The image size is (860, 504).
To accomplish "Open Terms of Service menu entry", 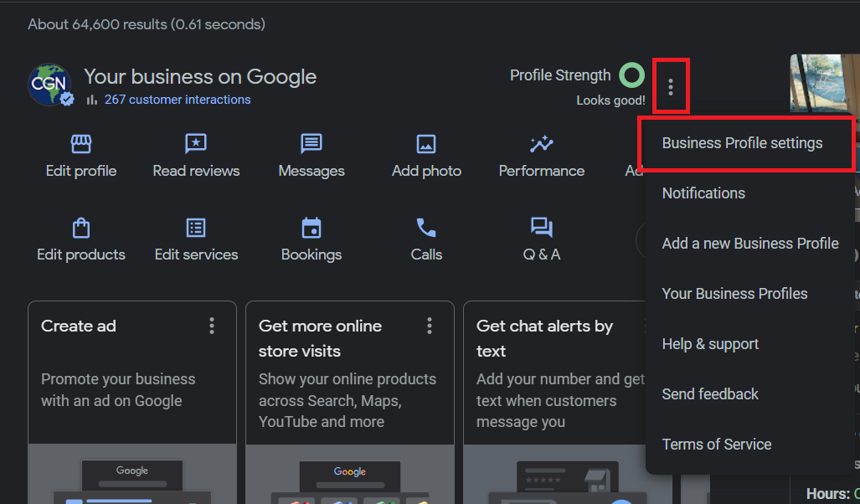I will (750, 445).
